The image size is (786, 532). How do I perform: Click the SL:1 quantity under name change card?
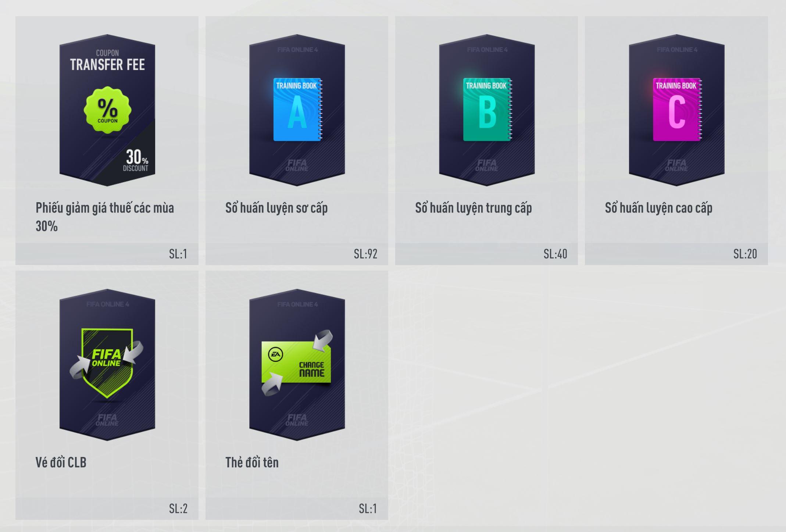368,509
